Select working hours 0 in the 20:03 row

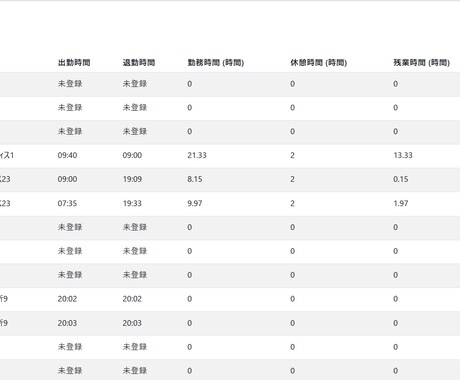point(190,323)
